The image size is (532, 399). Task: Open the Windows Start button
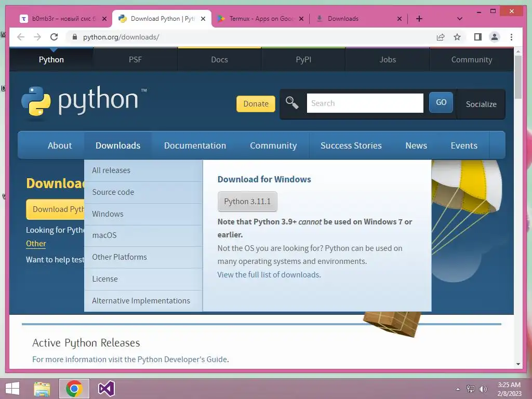12,389
